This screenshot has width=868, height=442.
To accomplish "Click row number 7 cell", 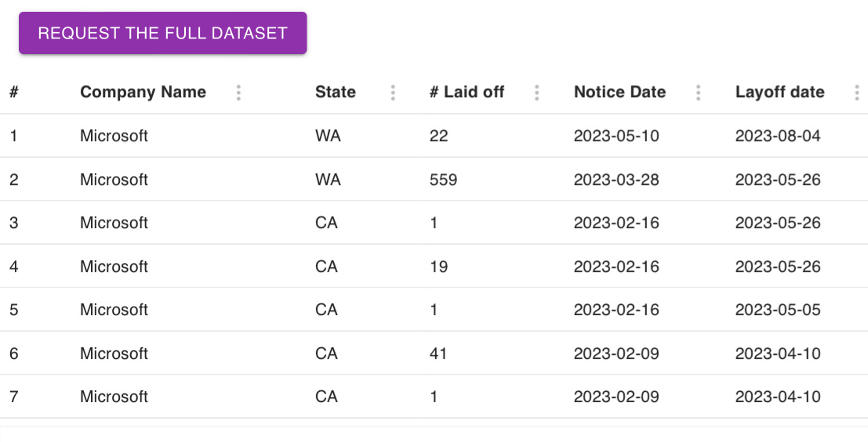I will tap(14, 397).
